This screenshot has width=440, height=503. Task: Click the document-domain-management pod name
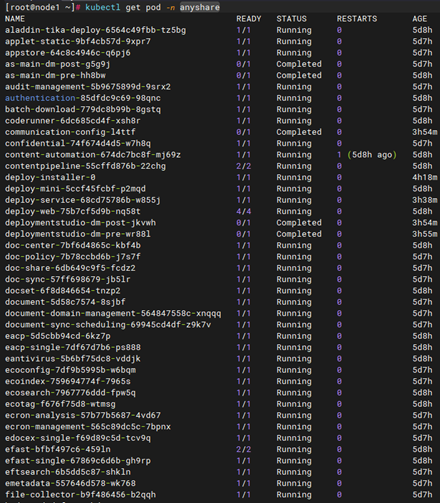tap(113, 313)
